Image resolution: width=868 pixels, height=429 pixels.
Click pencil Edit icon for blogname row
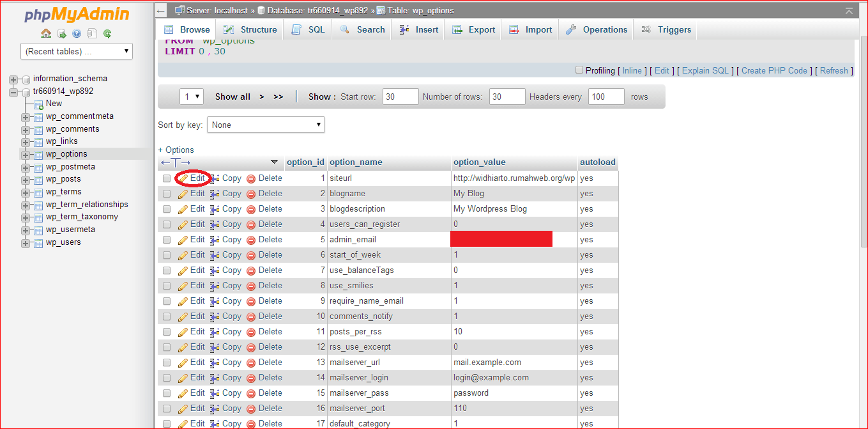click(x=183, y=194)
